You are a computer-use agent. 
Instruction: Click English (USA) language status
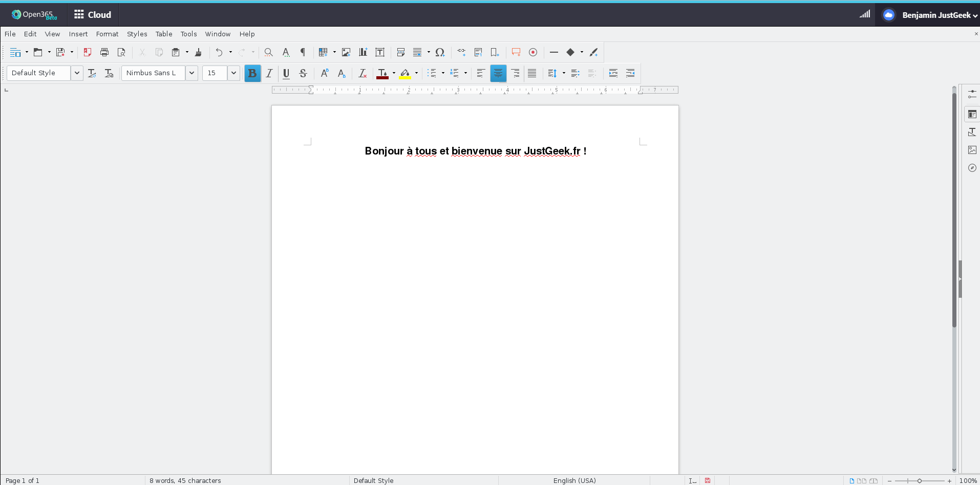point(574,480)
